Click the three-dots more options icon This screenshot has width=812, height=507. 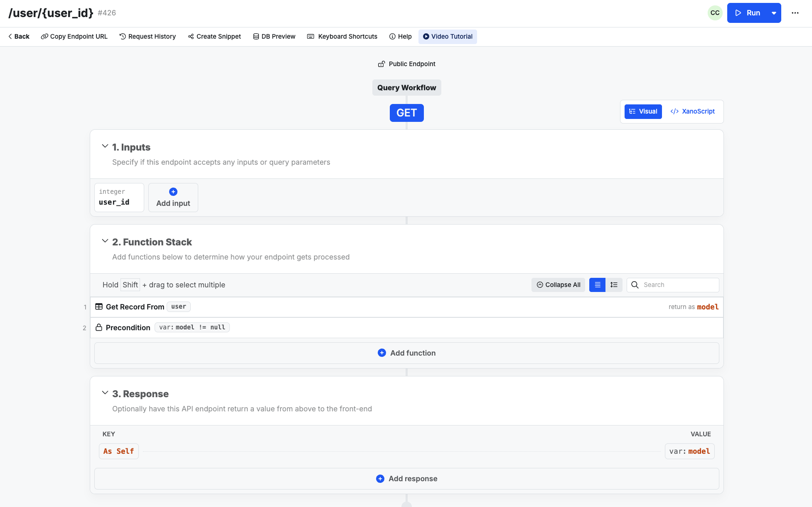pyautogui.click(x=795, y=13)
